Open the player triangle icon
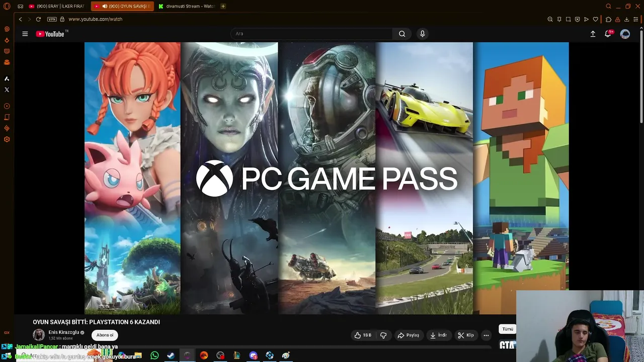This screenshot has width=644, height=362. click(586, 19)
